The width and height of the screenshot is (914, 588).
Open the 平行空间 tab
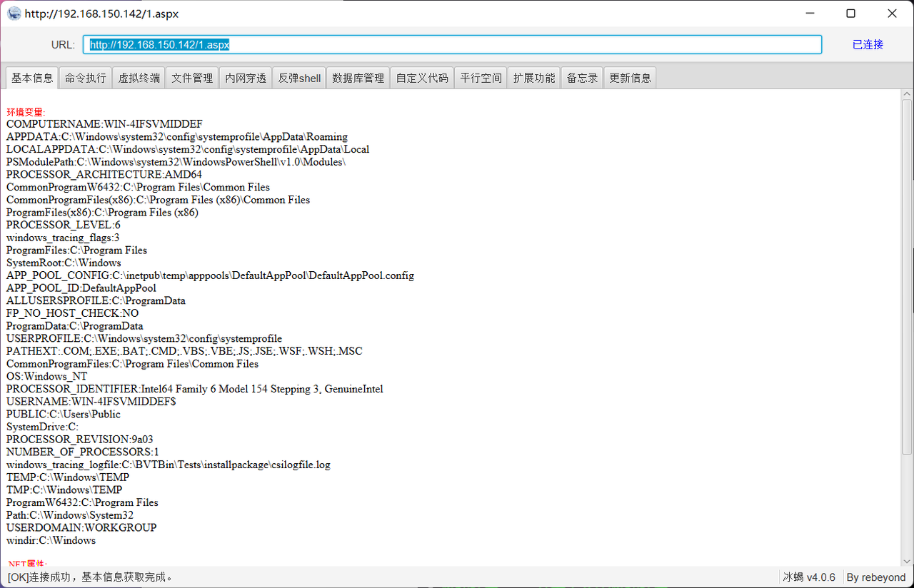481,78
